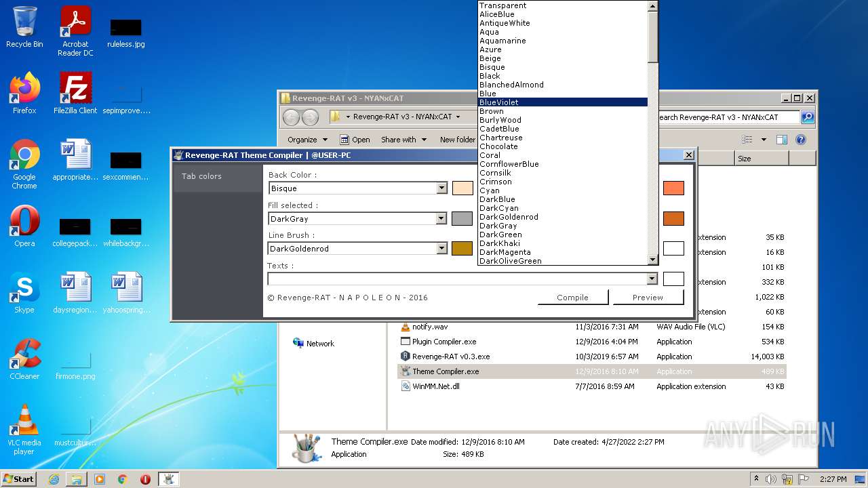The image size is (868, 488).
Task: Expand the Revenge-RAT v3 breadcrumb arrow
Action: tap(458, 117)
